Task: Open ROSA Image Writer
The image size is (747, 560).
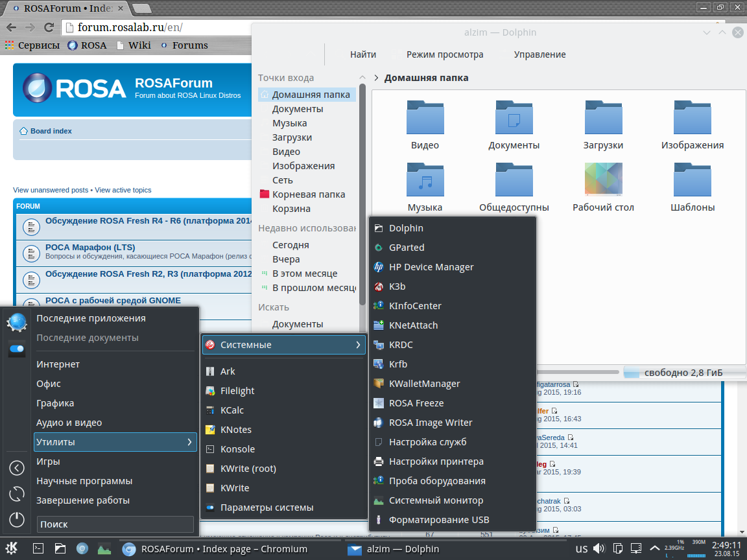Action: tap(430, 423)
